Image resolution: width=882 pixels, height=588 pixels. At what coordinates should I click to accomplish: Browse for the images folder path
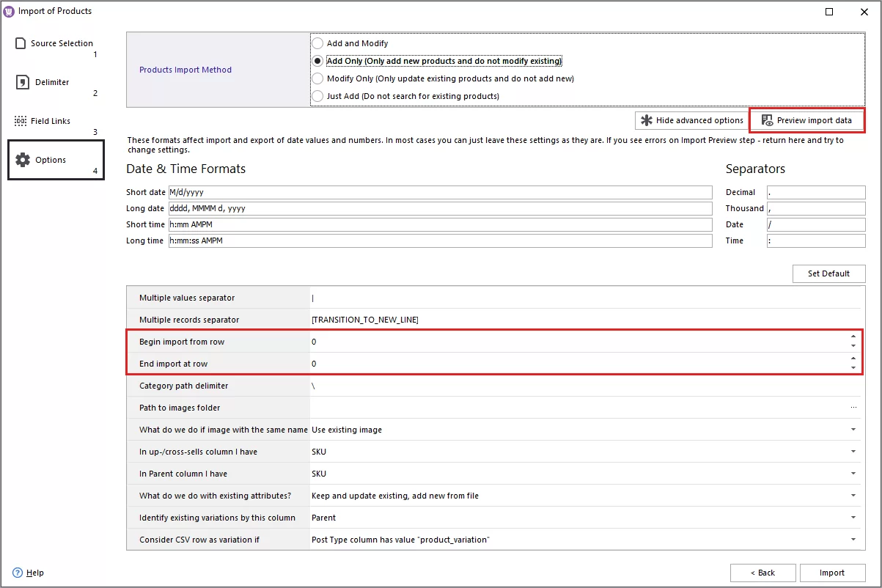[853, 408]
